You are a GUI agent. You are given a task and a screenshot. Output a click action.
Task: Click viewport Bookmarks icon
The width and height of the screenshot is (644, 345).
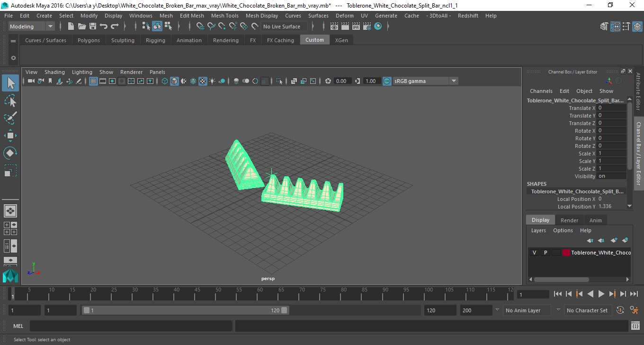pyautogui.click(x=50, y=81)
